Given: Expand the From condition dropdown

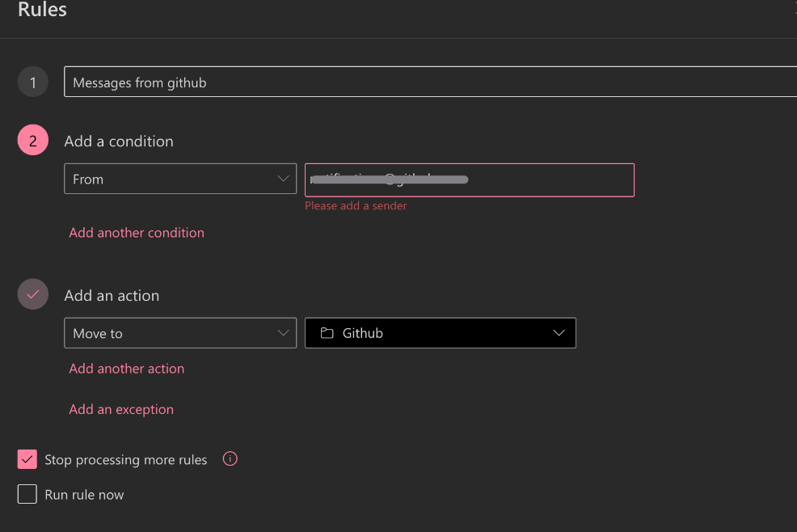Looking at the screenshot, I should 180,179.
